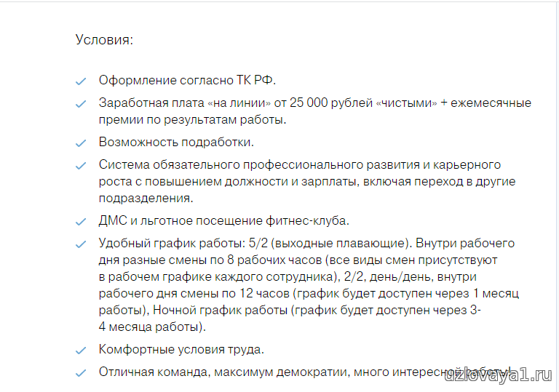Click the Ночной график работы phrase
The height and width of the screenshot is (392, 559).
coord(220,310)
